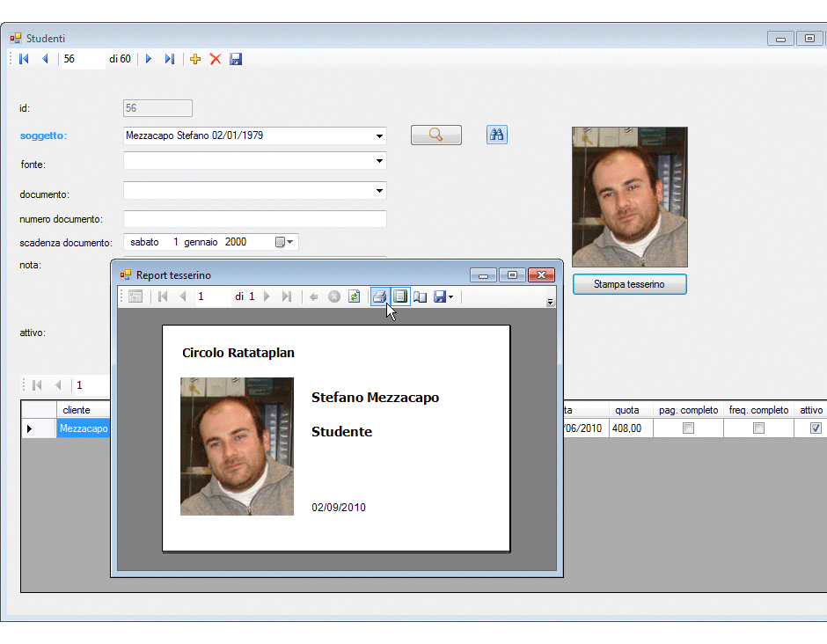
Task: Add new record with yellow plus icon
Action: [195, 59]
